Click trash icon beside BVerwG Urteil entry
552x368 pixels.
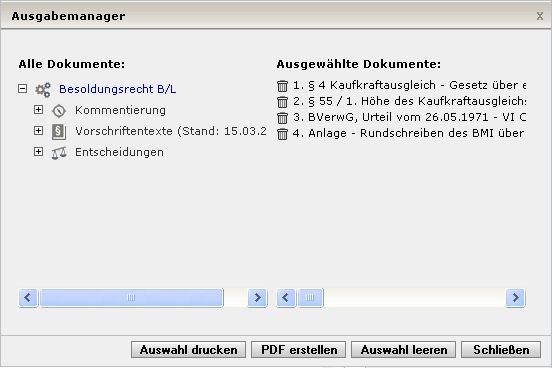[282, 118]
